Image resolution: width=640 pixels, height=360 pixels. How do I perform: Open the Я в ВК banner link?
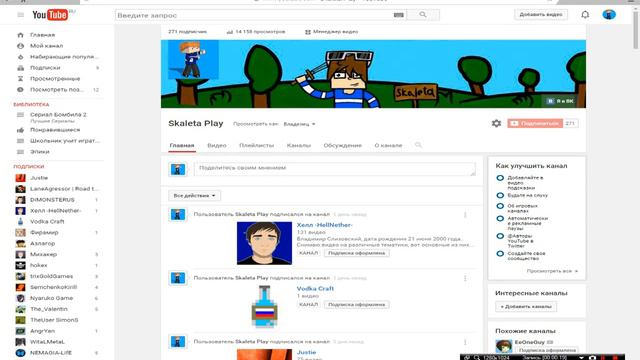tap(560, 101)
